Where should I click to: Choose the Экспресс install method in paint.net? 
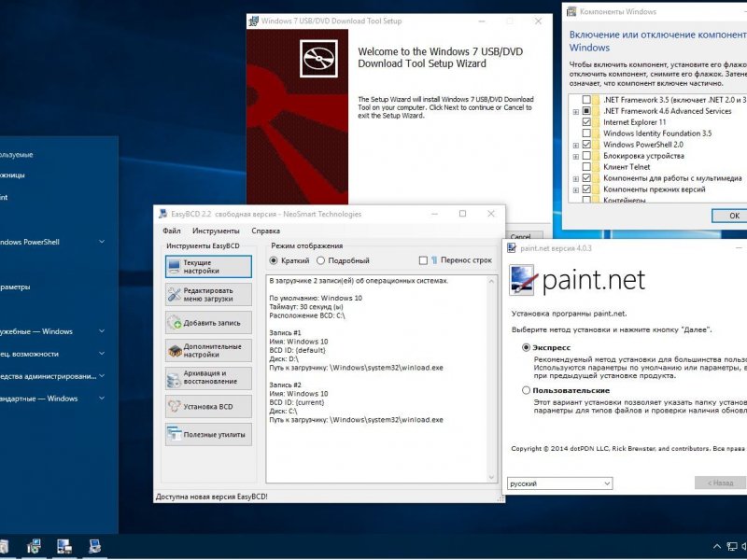[526, 347]
